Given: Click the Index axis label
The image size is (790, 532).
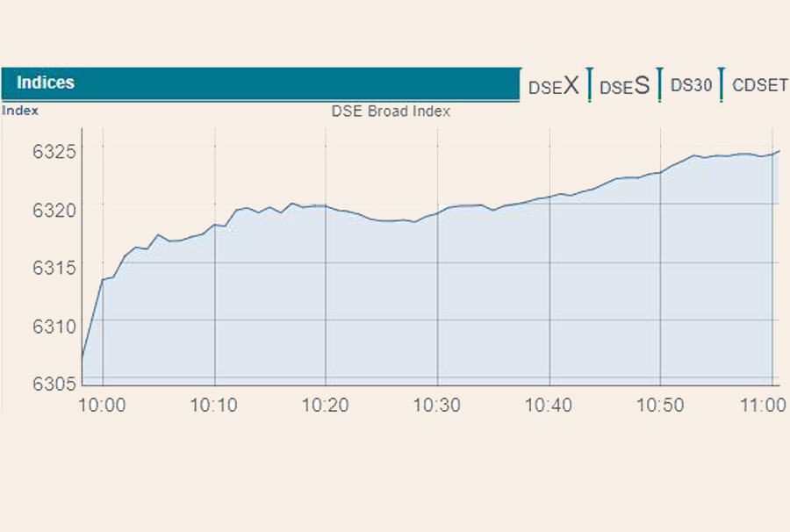Looking at the screenshot, I should pyautogui.click(x=20, y=111).
